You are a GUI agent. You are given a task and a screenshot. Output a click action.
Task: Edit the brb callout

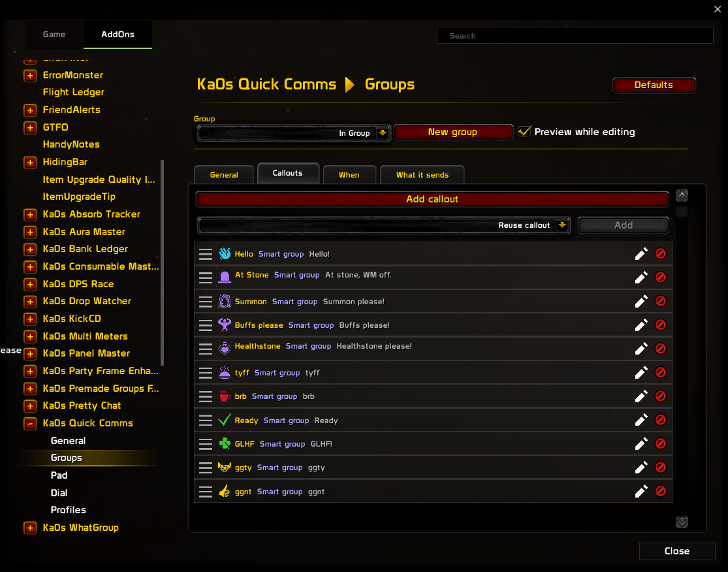click(641, 396)
